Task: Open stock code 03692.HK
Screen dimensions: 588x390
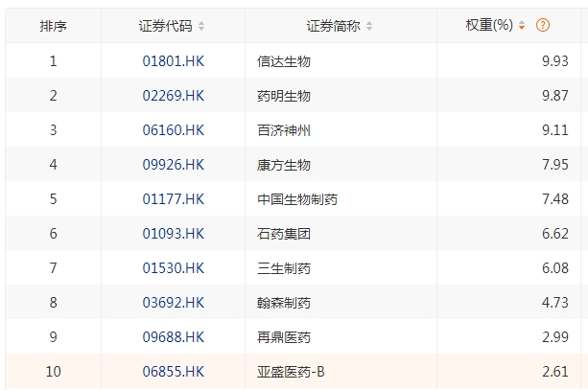Action: click(x=174, y=303)
